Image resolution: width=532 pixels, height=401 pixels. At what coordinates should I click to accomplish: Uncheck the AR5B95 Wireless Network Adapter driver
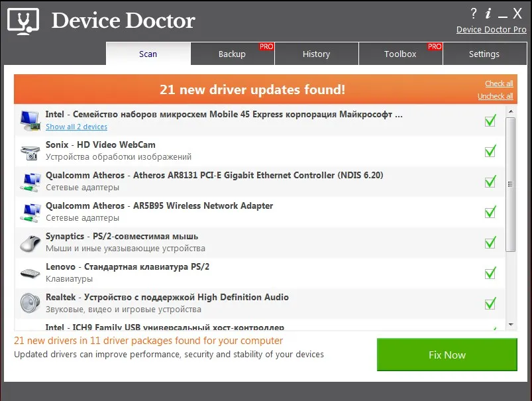coord(490,211)
